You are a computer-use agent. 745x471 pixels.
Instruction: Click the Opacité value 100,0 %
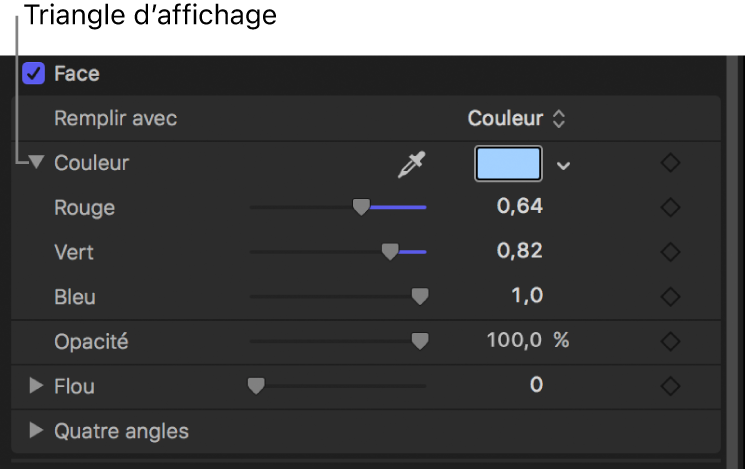(x=527, y=340)
